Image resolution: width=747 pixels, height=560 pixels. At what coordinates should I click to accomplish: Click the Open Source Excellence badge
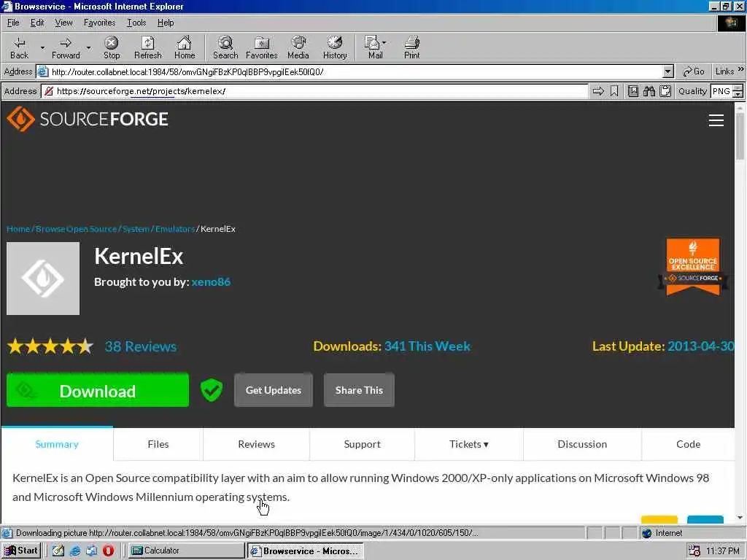coord(693,267)
